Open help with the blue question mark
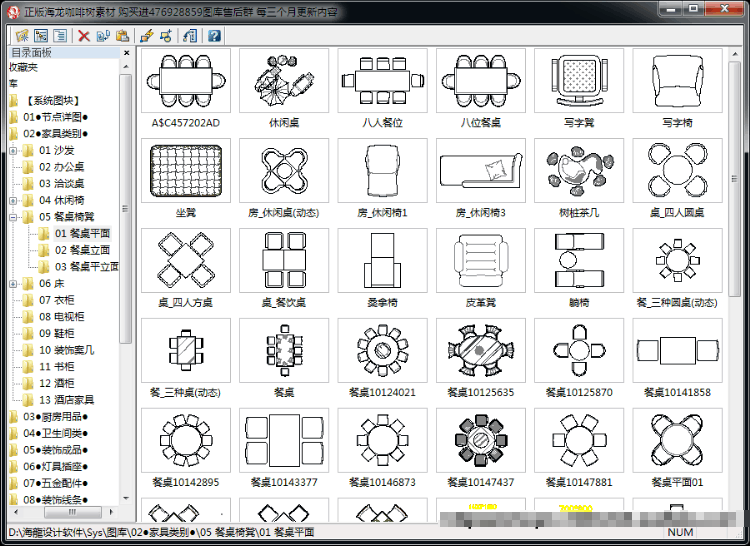This screenshot has width=750, height=546. click(214, 35)
